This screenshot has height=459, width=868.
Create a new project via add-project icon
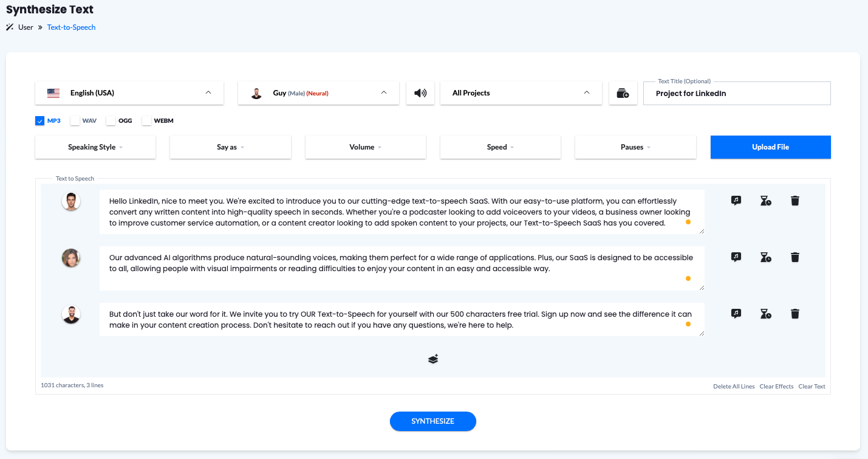[623, 92]
